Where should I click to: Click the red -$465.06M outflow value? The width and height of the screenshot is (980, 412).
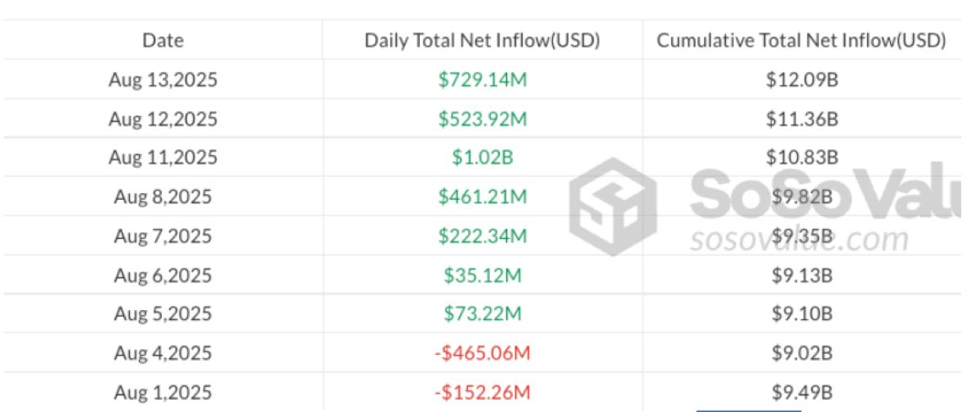(483, 353)
